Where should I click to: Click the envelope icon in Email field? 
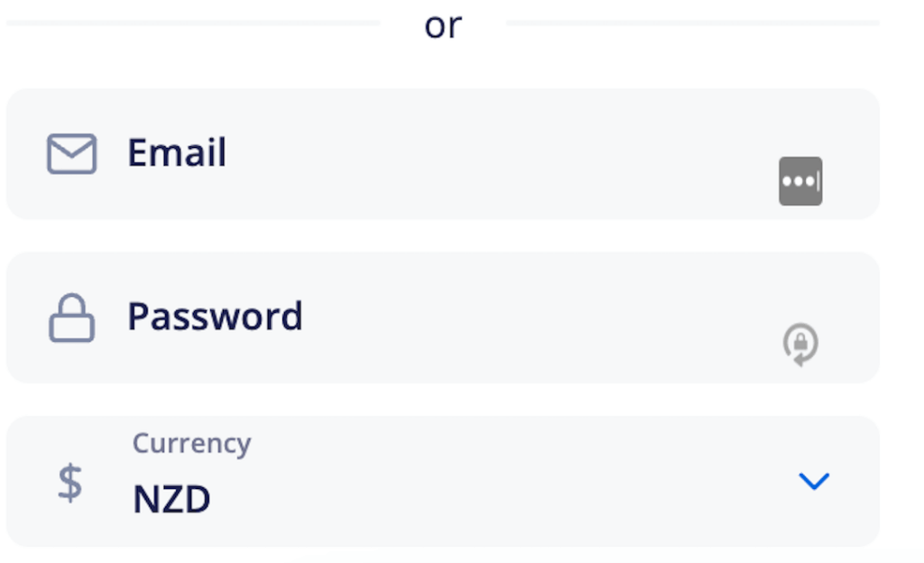[71, 153]
